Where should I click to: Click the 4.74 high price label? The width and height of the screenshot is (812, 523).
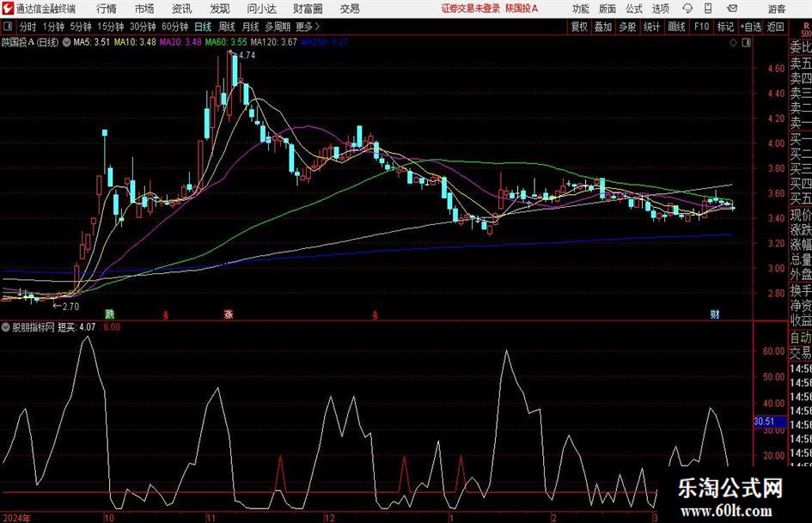(x=247, y=56)
